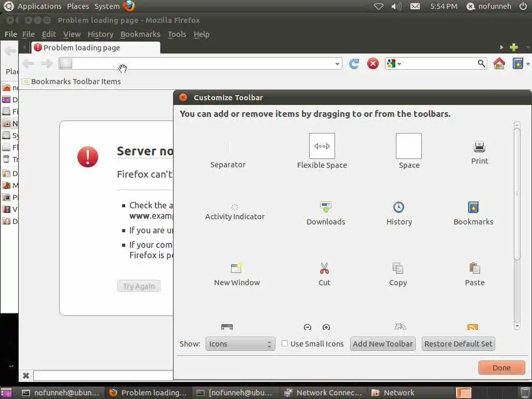Click the Forward arrow in Firefox toolbar

pyautogui.click(x=47, y=63)
